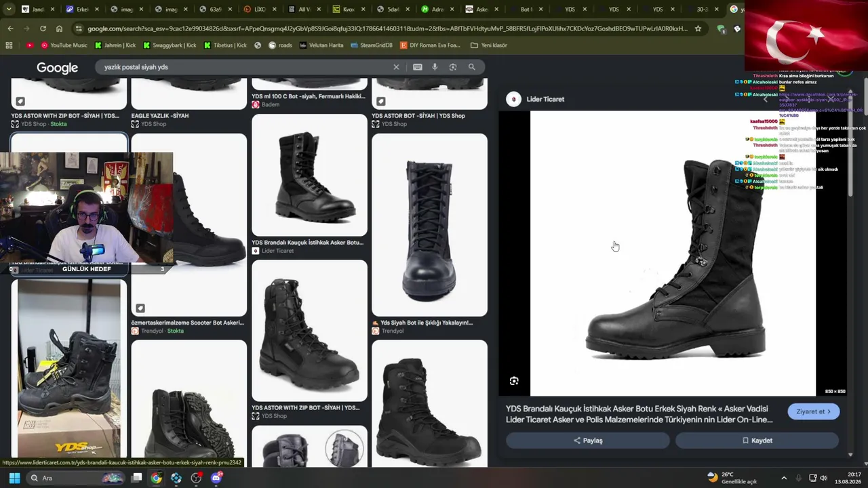This screenshot has width=868, height=488.
Task: Click the Ziyaret et button
Action: pos(814,411)
